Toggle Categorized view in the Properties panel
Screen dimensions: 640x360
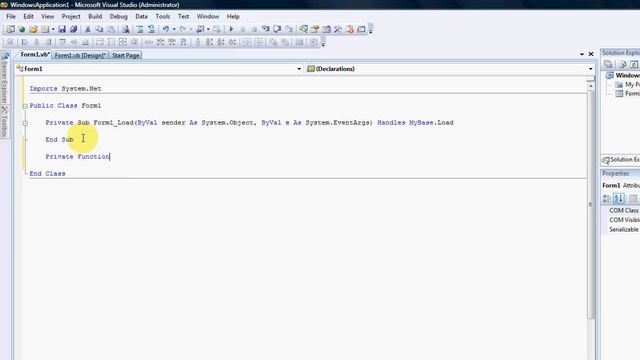pyautogui.click(x=607, y=199)
